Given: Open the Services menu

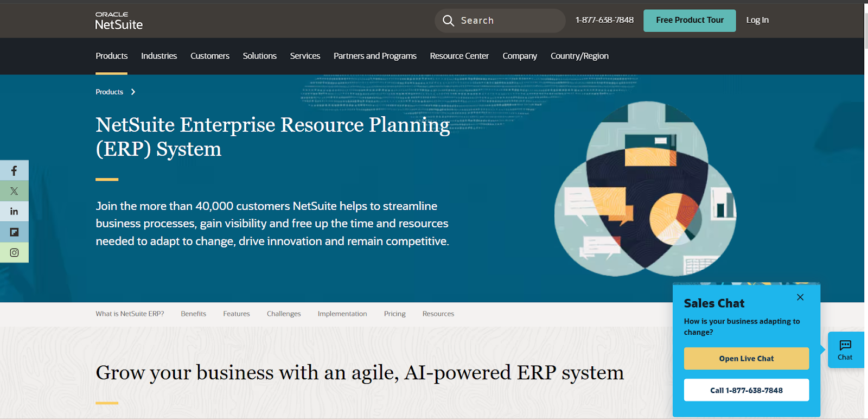Looking at the screenshot, I should pos(305,56).
